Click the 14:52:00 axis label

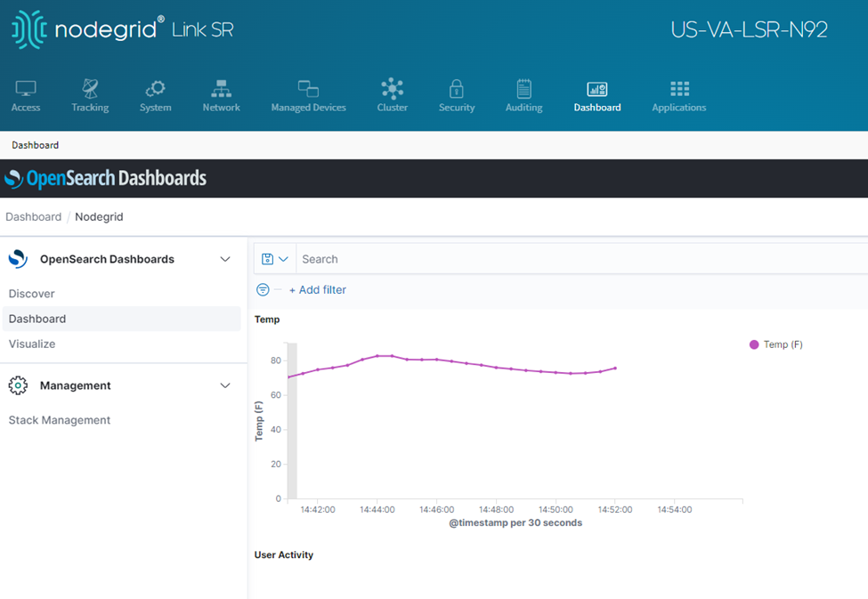615,509
